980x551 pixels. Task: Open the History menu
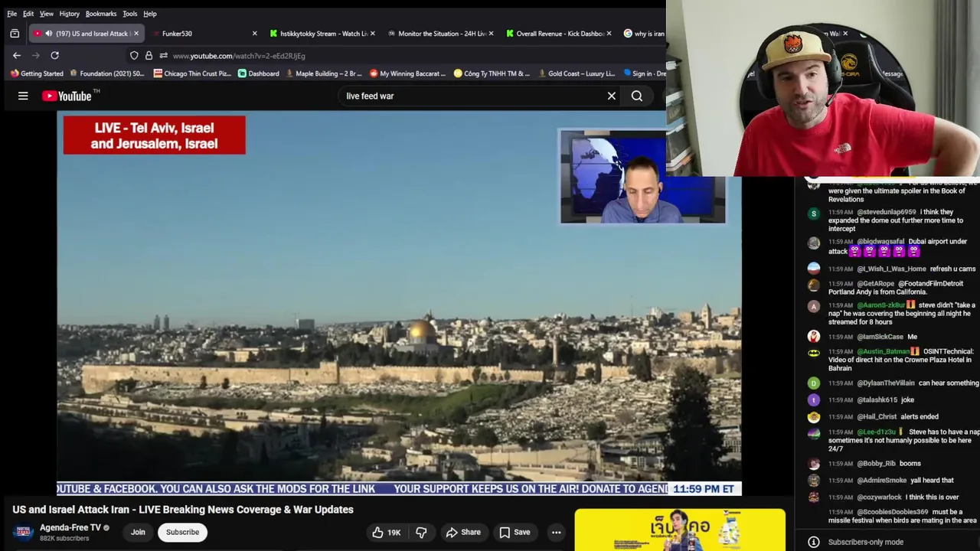pos(69,14)
